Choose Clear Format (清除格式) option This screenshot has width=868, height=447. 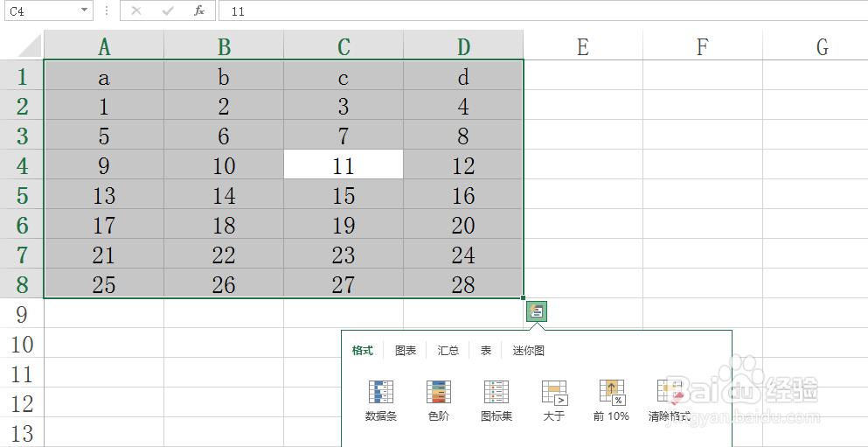coord(670,401)
